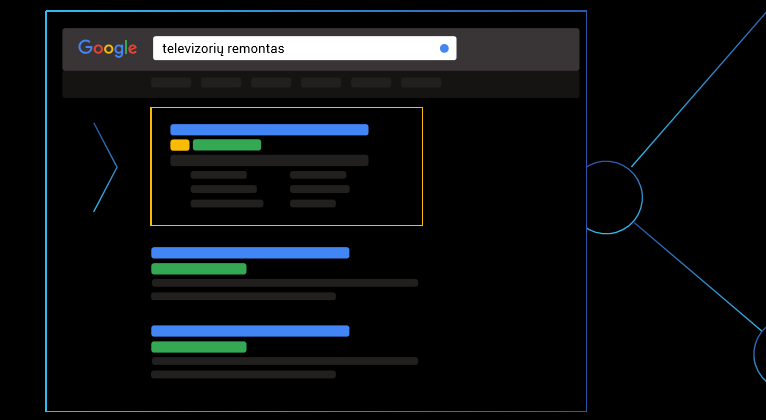Viewport: 766px width, 420px height.
Task: Click the Google logo
Action: coord(107,48)
